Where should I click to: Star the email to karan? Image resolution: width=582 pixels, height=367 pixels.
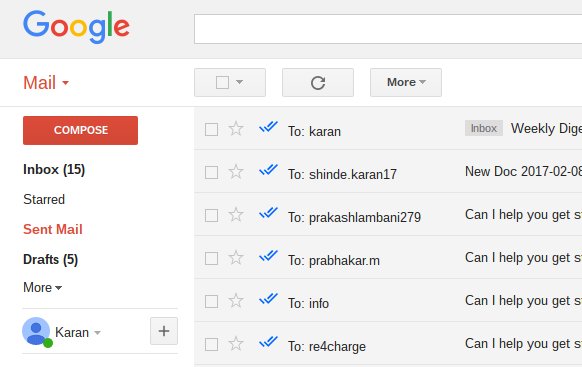click(x=236, y=129)
